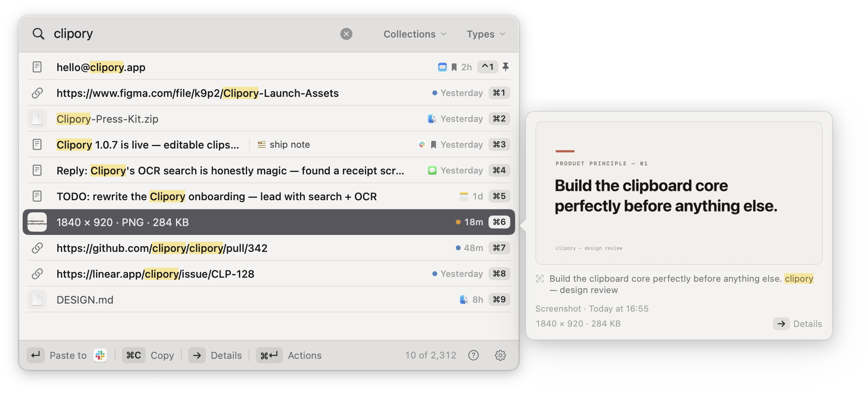This screenshot has height=398, width=868.
Task: Open the Types filter dropdown
Action: (486, 34)
